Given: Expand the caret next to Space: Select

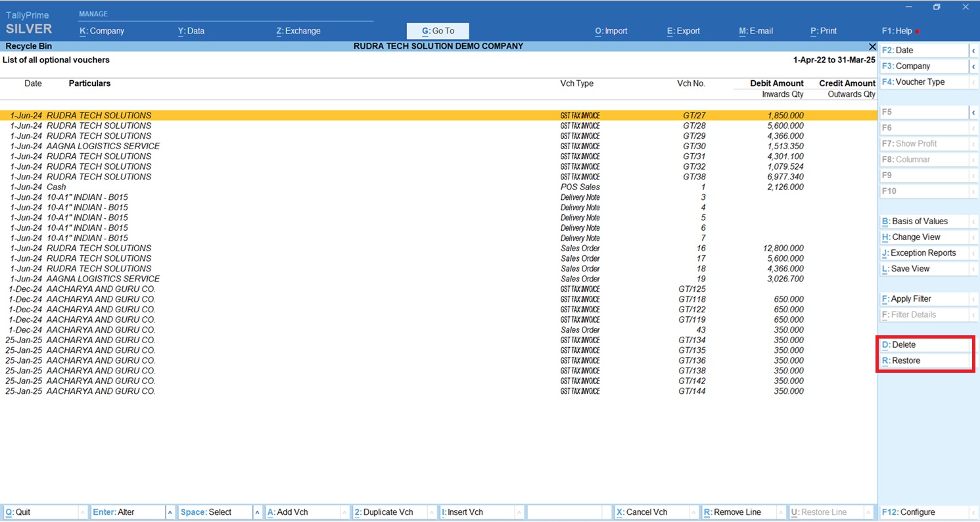Looking at the screenshot, I should [258, 512].
